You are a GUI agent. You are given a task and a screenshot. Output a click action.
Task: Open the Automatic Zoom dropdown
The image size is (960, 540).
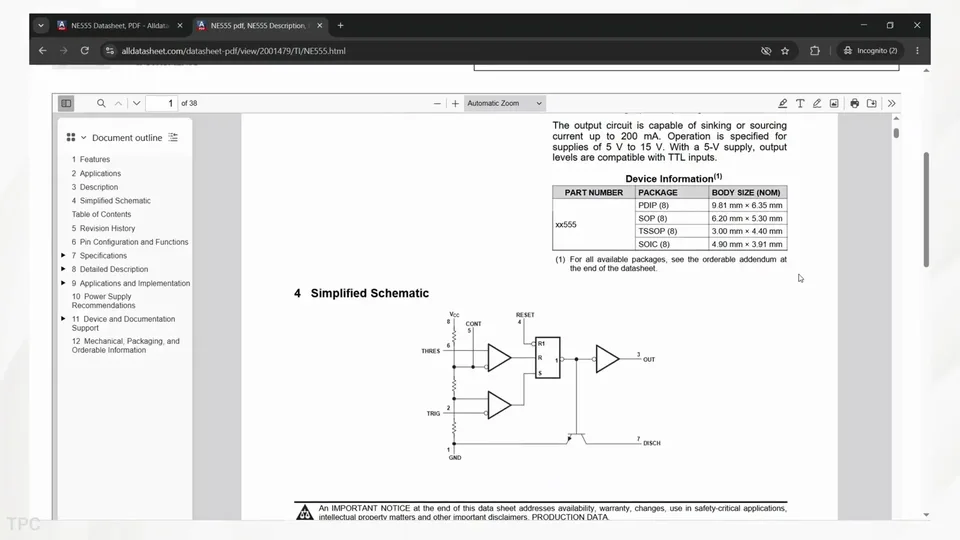504,103
